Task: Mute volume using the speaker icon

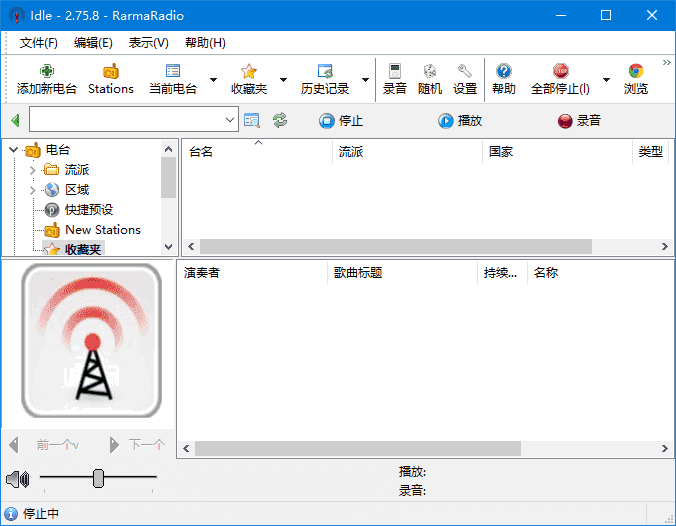Action: (x=17, y=480)
